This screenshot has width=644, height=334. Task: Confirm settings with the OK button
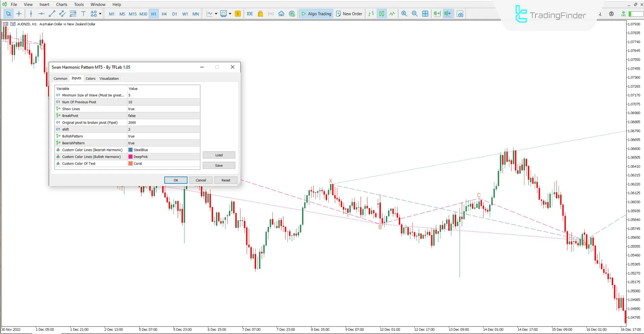176,180
